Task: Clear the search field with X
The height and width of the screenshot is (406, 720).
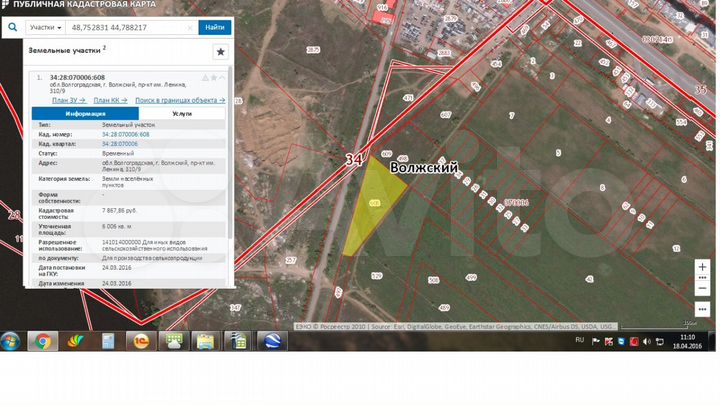Action: click(x=190, y=28)
